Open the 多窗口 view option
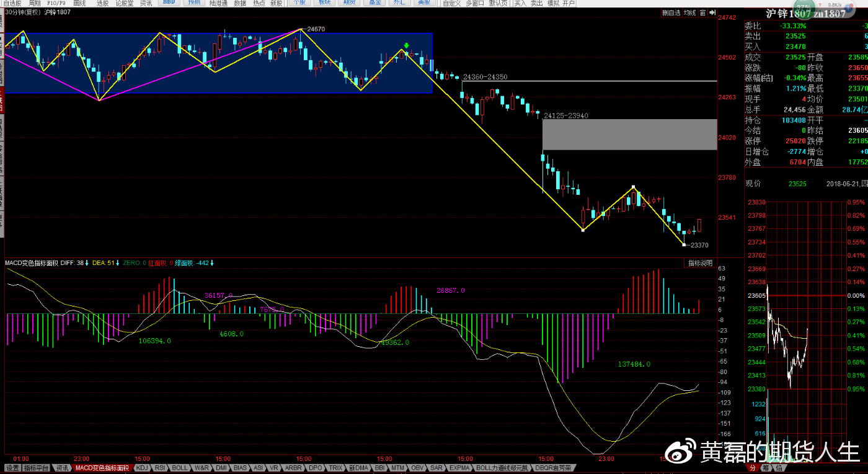868x474 pixels. [x=475, y=3]
